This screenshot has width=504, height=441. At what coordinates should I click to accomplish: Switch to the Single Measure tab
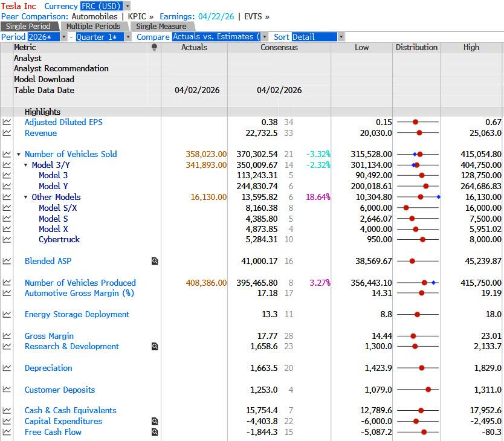pos(161,27)
